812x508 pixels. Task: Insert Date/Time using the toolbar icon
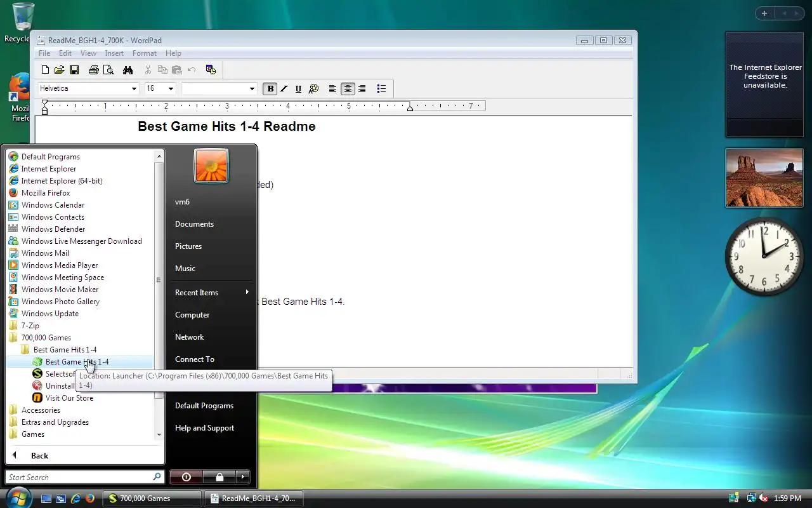[x=211, y=70]
